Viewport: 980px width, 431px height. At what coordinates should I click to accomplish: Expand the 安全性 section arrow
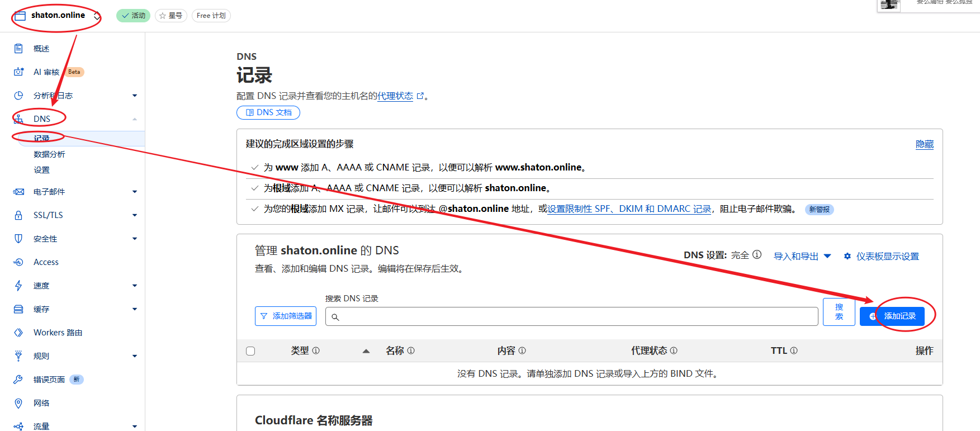point(135,239)
